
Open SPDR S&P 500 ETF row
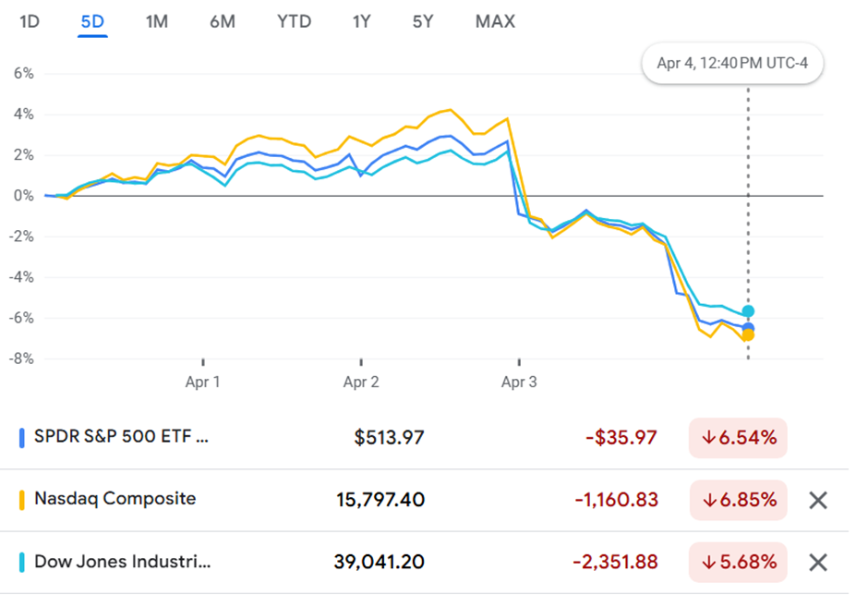click(x=424, y=438)
